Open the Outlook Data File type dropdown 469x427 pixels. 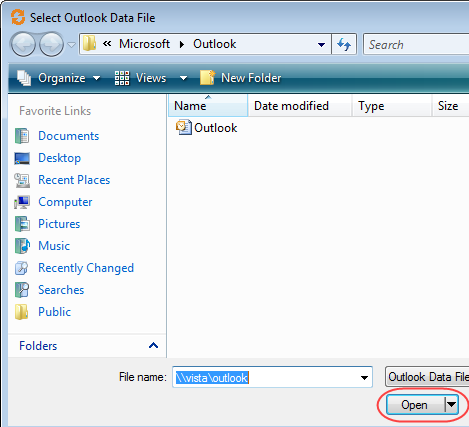[427, 377]
